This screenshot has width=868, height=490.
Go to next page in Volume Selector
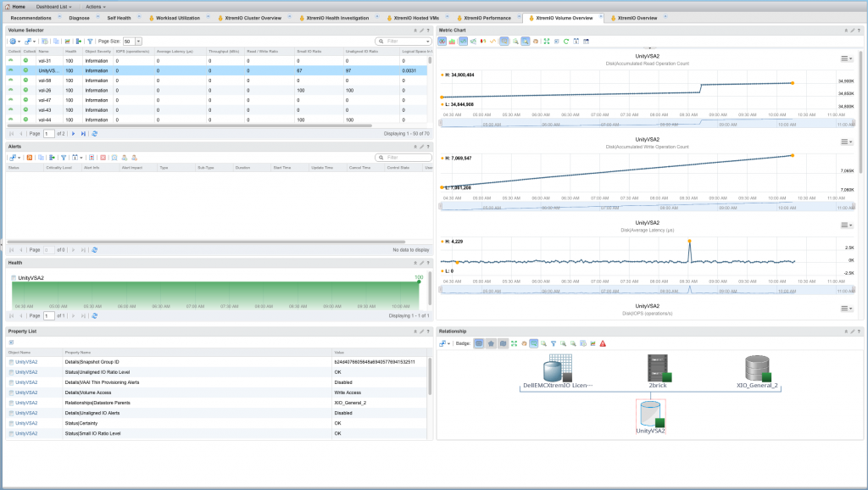click(74, 133)
